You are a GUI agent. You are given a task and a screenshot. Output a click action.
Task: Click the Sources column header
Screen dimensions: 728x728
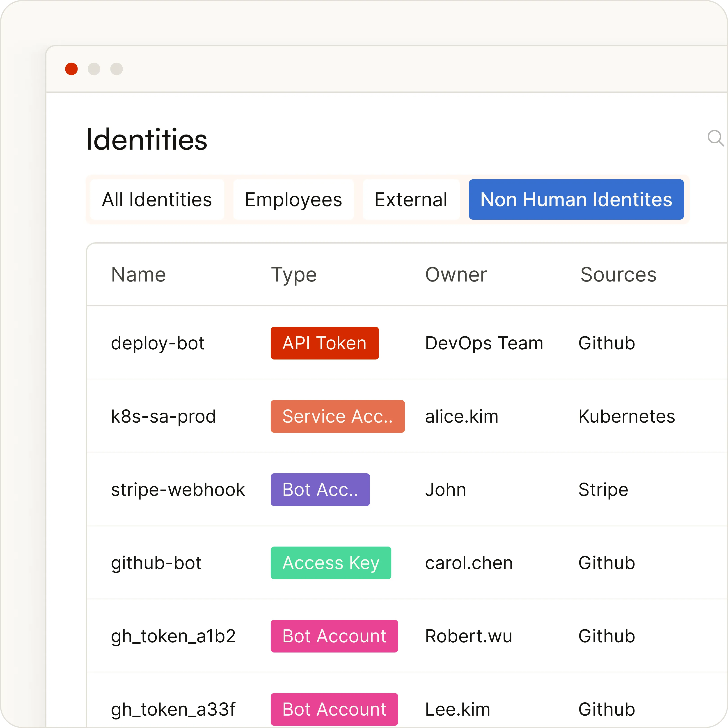tap(618, 274)
